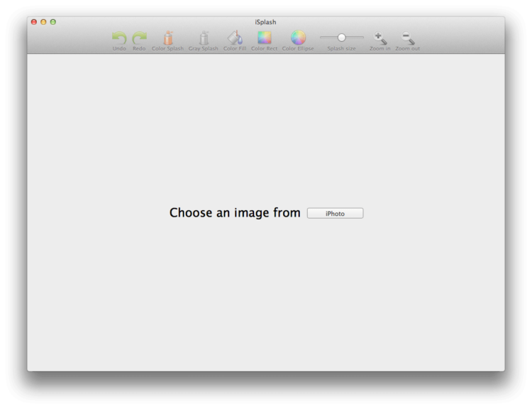The image size is (532, 409).
Task: Click the Undo arrow icon
Action: [x=119, y=38]
